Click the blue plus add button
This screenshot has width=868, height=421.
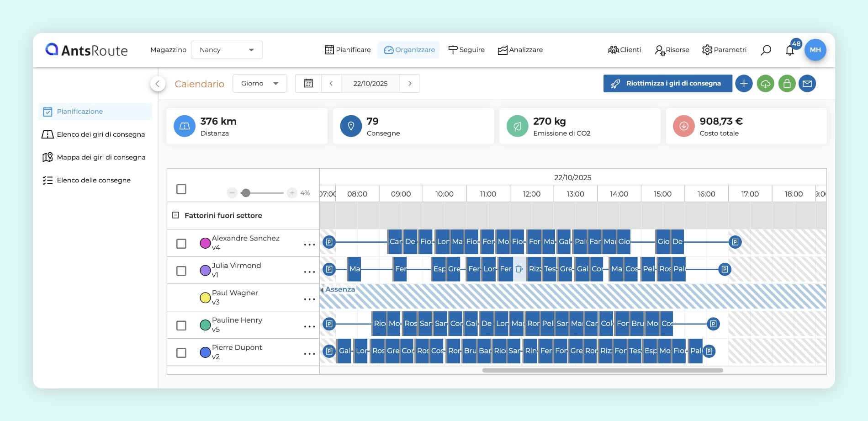coord(744,84)
